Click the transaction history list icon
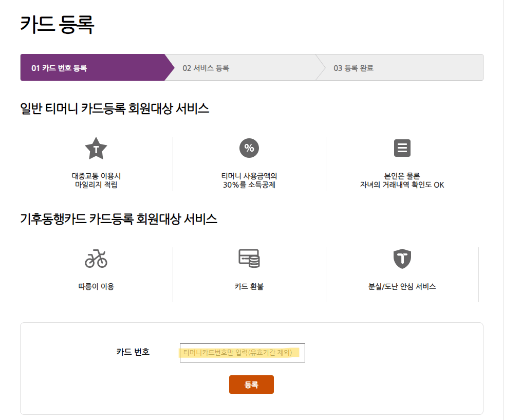This screenshot has width=521, height=420. [402, 148]
